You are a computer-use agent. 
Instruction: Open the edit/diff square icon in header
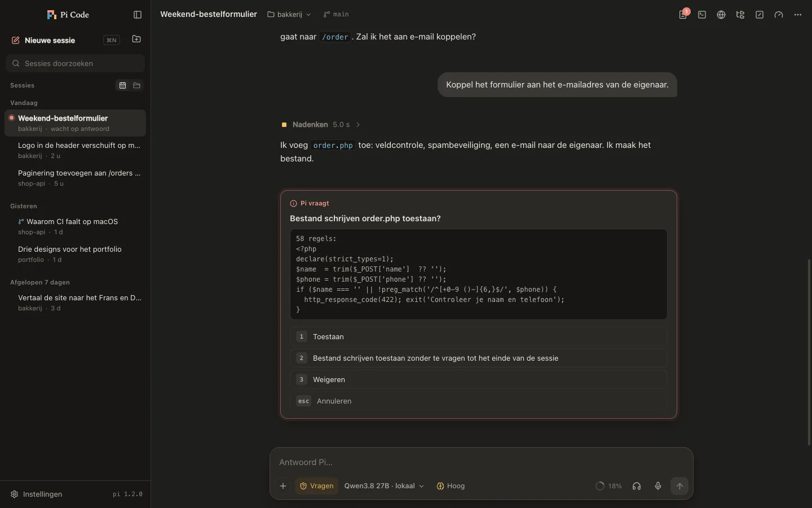coord(760,15)
